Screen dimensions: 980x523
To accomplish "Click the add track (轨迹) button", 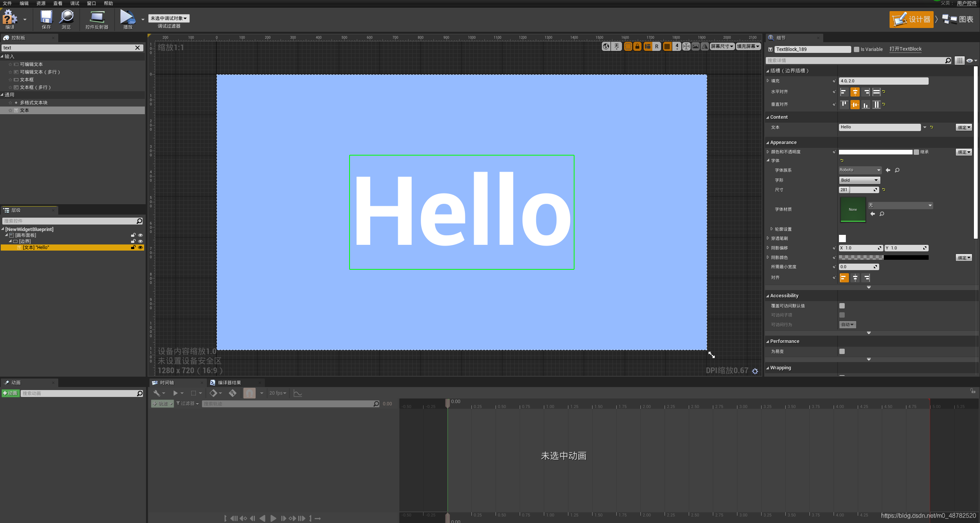I will pos(163,404).
